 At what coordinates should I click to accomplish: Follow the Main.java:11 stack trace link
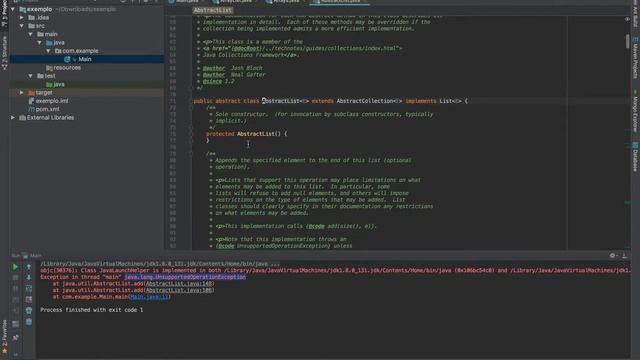click(149, 297)
